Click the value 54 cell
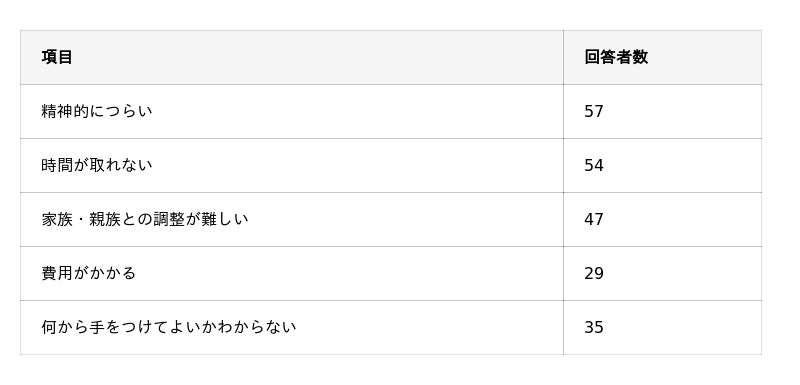 coord(662,165)
